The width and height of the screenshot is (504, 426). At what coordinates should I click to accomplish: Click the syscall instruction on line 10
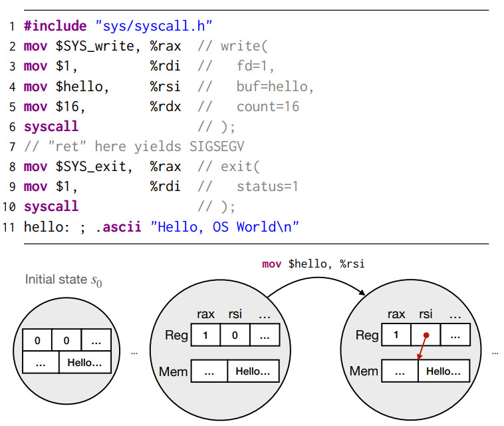[x=51, y=206]
